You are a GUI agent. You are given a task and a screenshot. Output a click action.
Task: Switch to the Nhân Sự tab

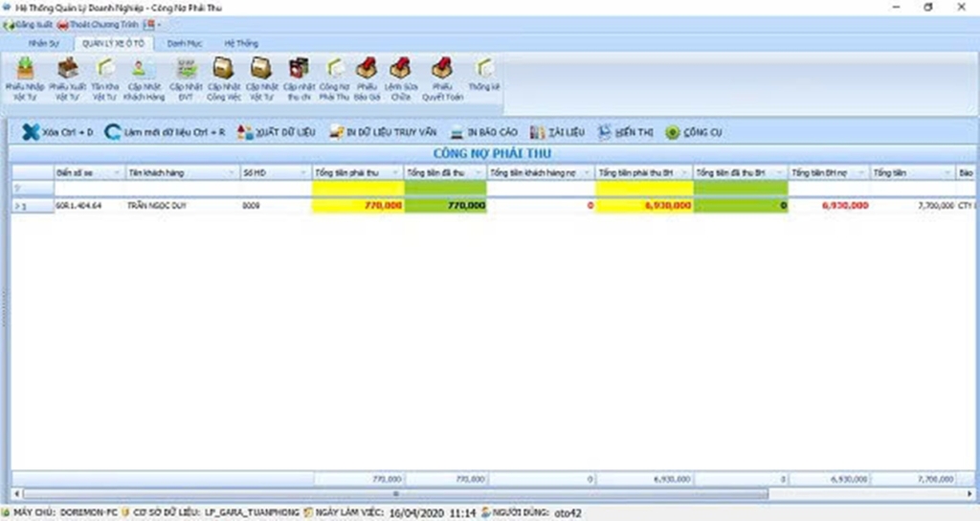pos(44,43)
